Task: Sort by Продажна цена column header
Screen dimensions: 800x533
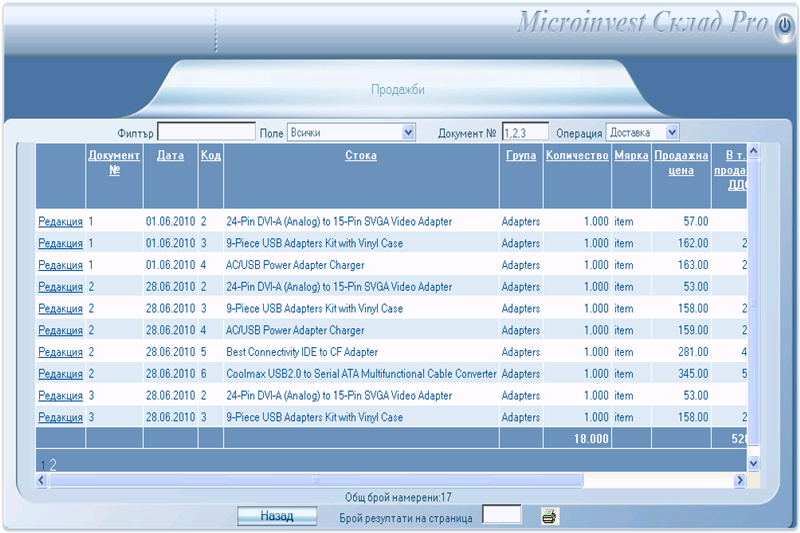Action: 681,162
